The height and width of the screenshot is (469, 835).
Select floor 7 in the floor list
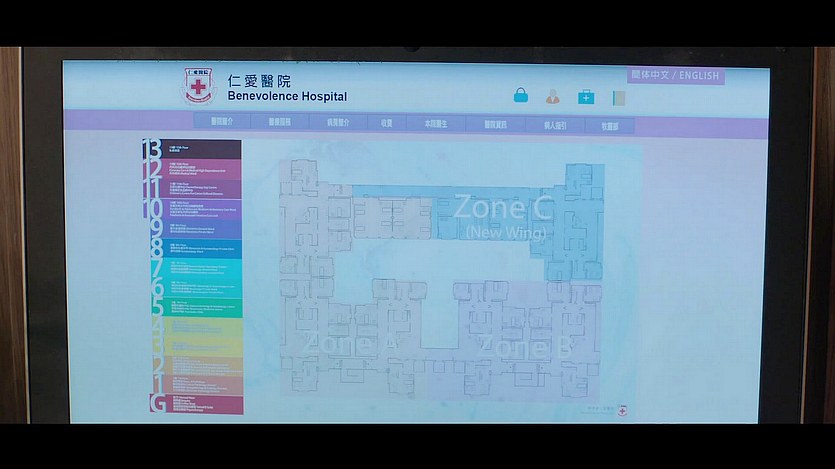[192, 268]
